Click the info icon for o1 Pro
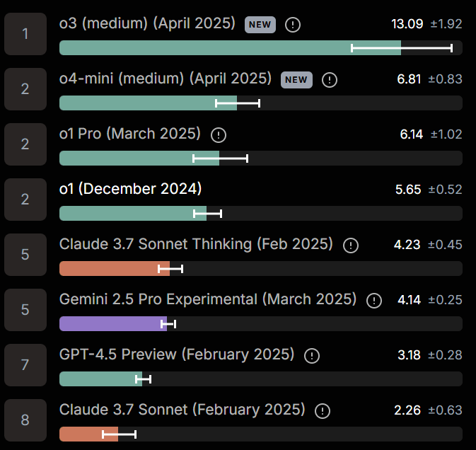The width and height of the screenshot is (476, 450). pos(219,134)
